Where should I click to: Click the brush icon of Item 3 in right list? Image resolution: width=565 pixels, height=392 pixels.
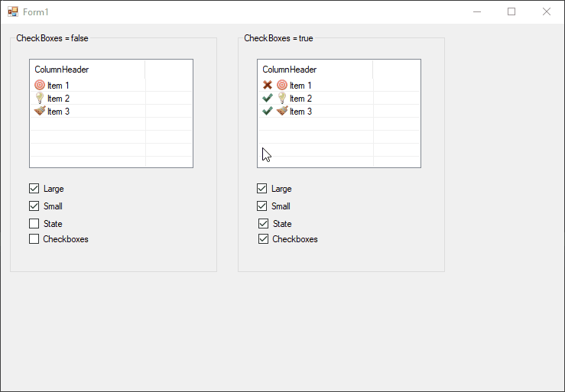click(282, 111)
